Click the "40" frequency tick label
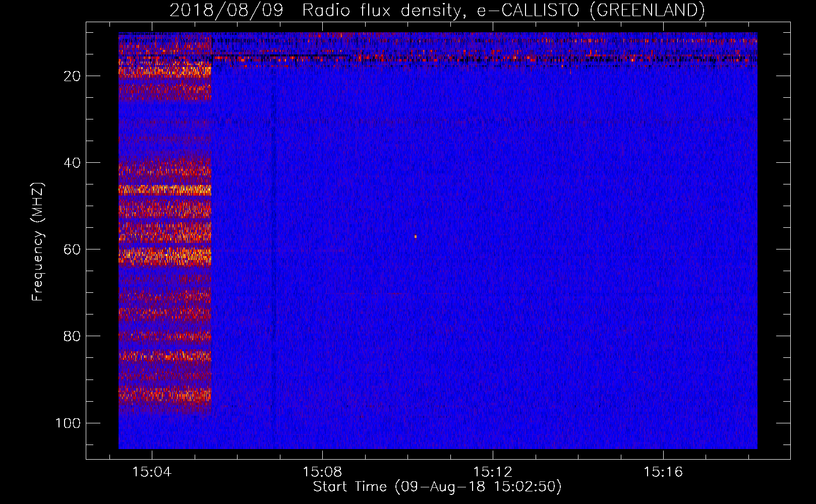Image resolution: width=816 pixels, height=504 pixels. pos(72,163)
